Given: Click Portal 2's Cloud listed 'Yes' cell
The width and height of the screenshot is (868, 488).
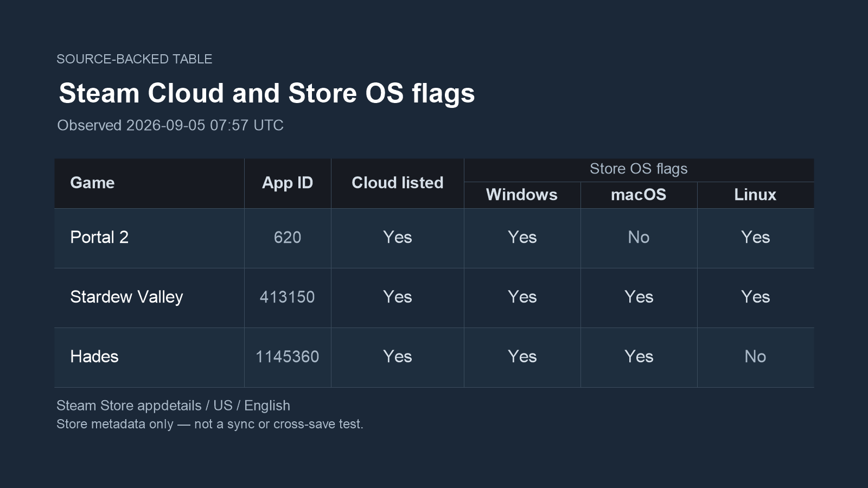Looking at the screenshot, I should click(x=398, y=238).
